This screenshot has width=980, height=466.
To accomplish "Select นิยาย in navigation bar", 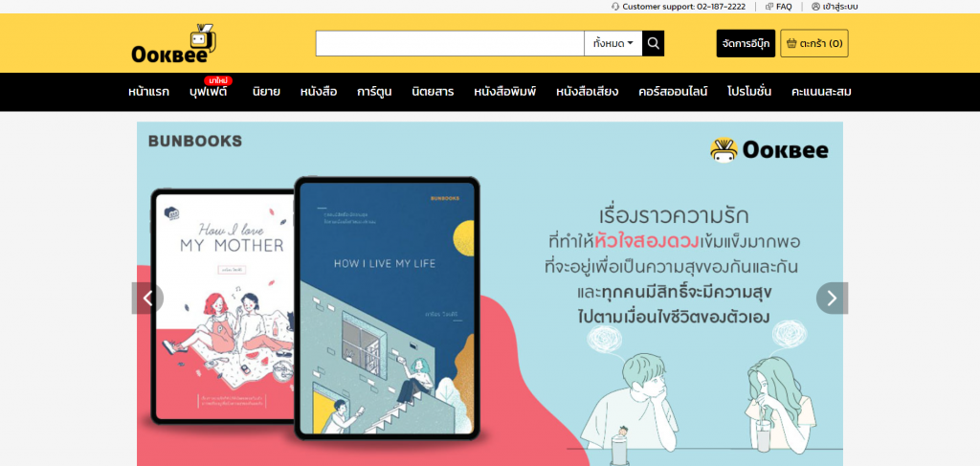I will click(x=266, y=92).
